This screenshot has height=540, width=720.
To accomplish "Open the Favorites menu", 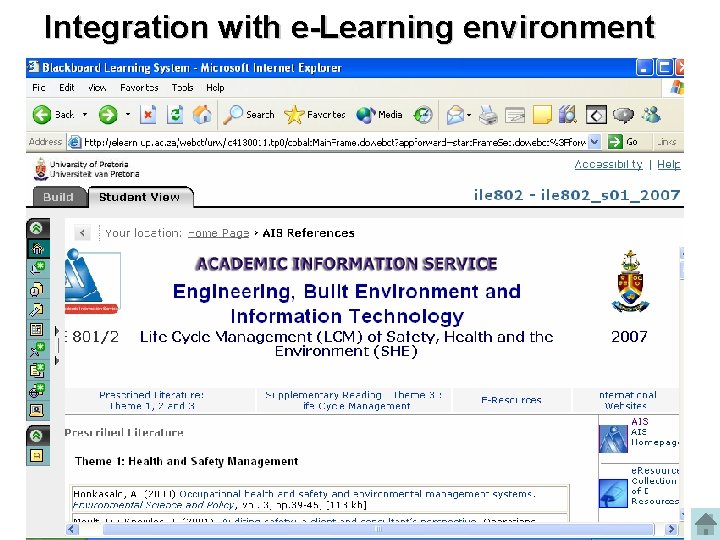I will [x=139, y=88].
